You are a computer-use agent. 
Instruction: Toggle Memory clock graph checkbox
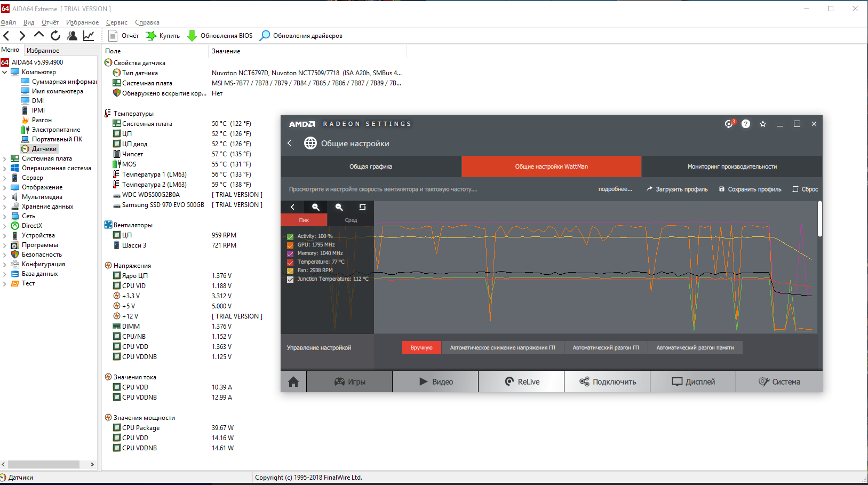point(290,253)
